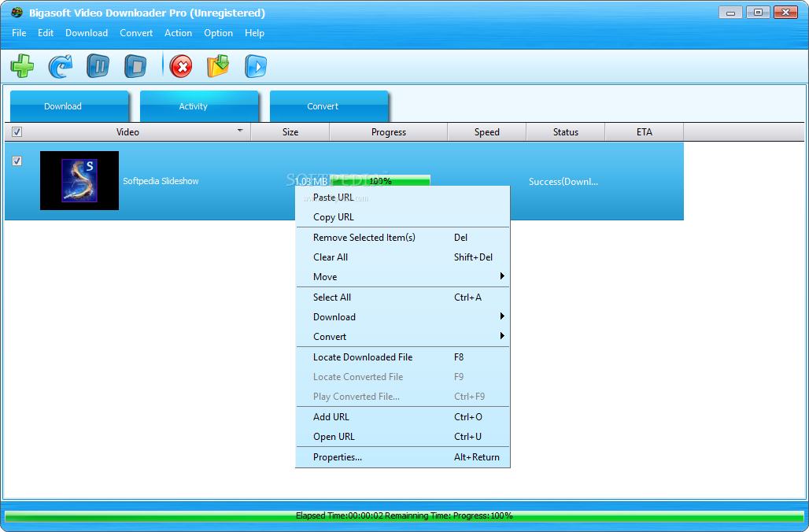Check the select-all checkbox in the header row
The height and width of the screenshot is (532, 809).
coord(17,131)
